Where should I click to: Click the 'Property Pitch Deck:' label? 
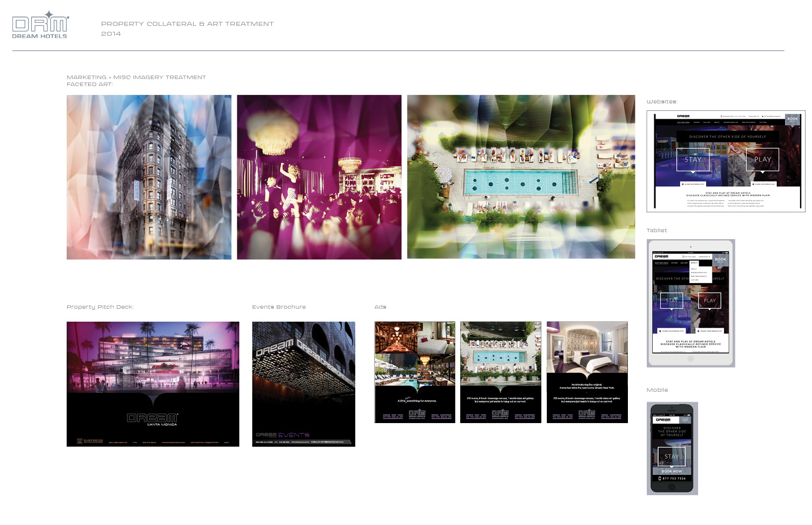click(x=100, y=307)
